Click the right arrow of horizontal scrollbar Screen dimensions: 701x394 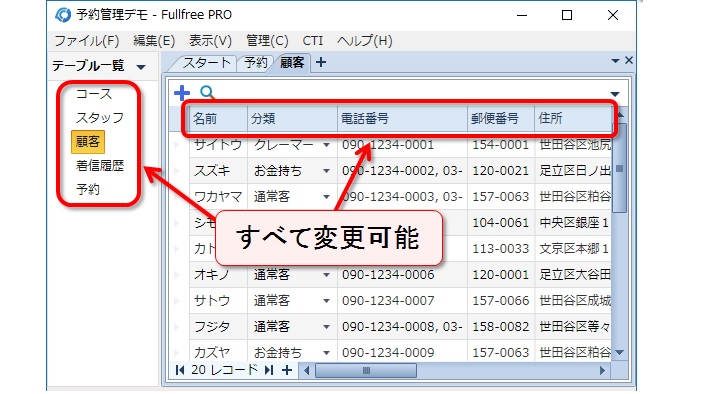[602, 370]
